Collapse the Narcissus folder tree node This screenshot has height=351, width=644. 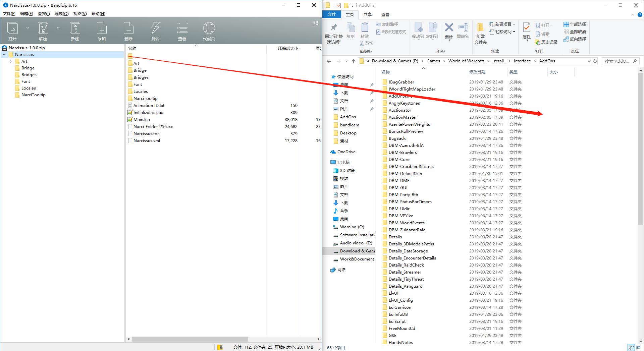(4, 54)
